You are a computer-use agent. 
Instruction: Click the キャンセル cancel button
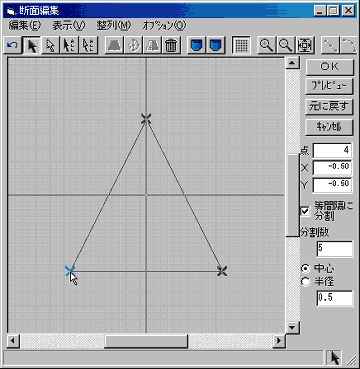(329, 127)
